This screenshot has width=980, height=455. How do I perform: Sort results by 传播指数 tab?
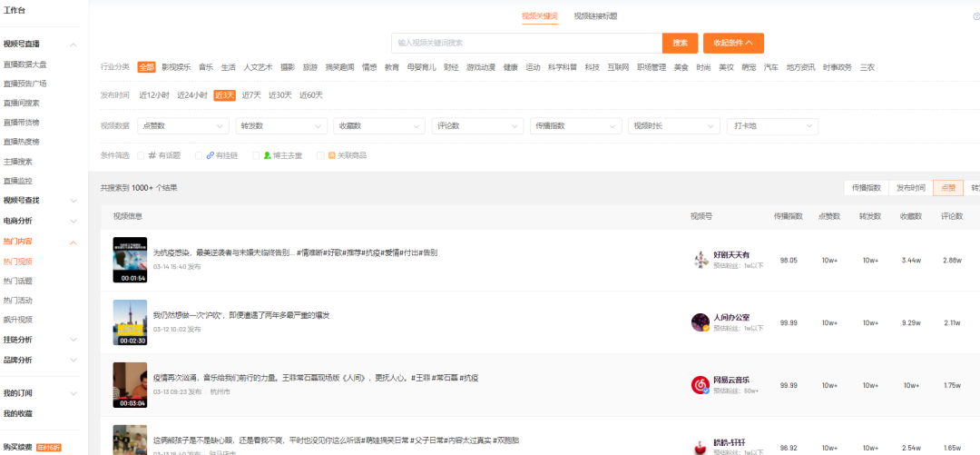867,188
